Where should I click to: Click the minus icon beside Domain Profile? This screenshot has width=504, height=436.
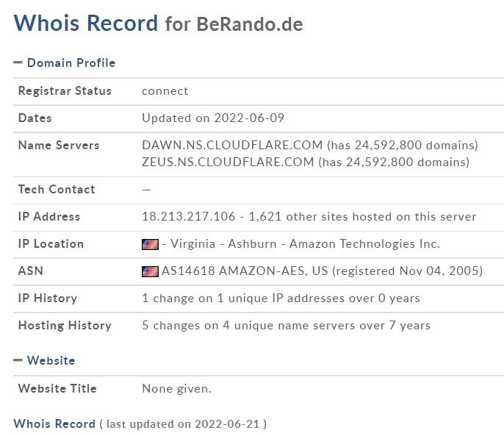coord(18,62)
